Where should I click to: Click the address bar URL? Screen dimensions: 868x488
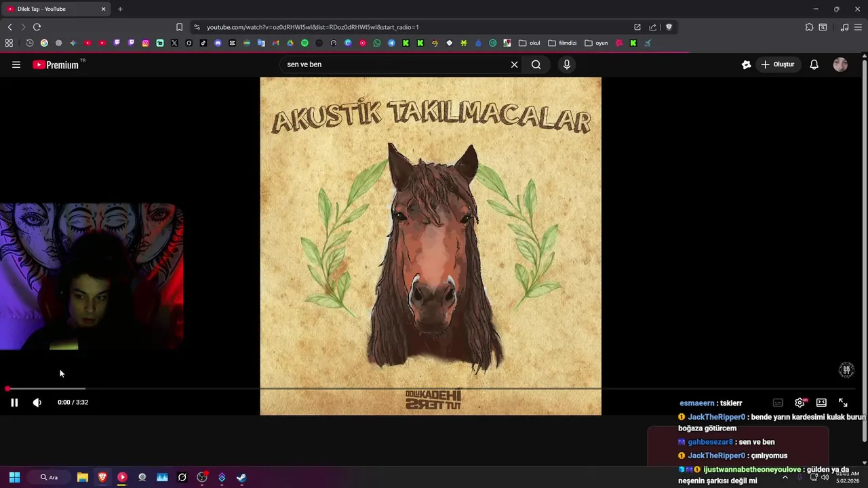(x=312, y=27)
